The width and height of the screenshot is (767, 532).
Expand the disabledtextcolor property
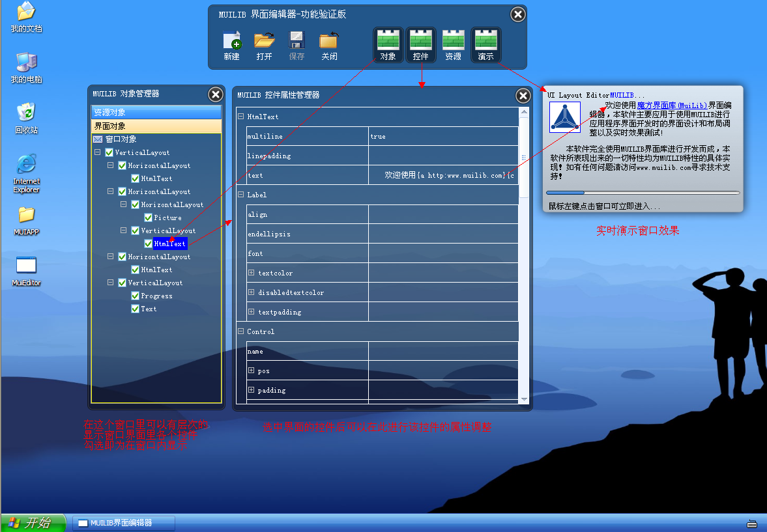pyautogui.click(x=251, y=292)
